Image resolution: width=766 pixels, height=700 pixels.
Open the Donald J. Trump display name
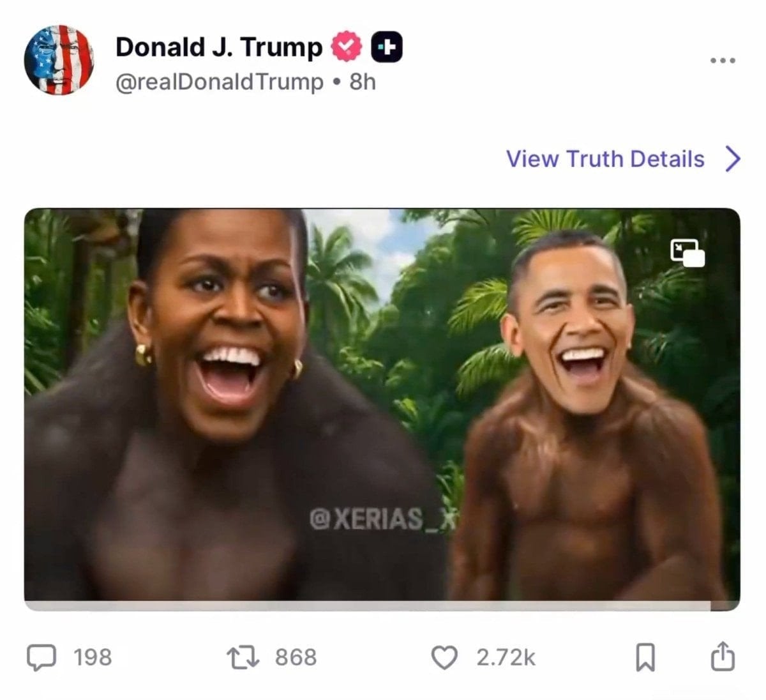(219, 47)
